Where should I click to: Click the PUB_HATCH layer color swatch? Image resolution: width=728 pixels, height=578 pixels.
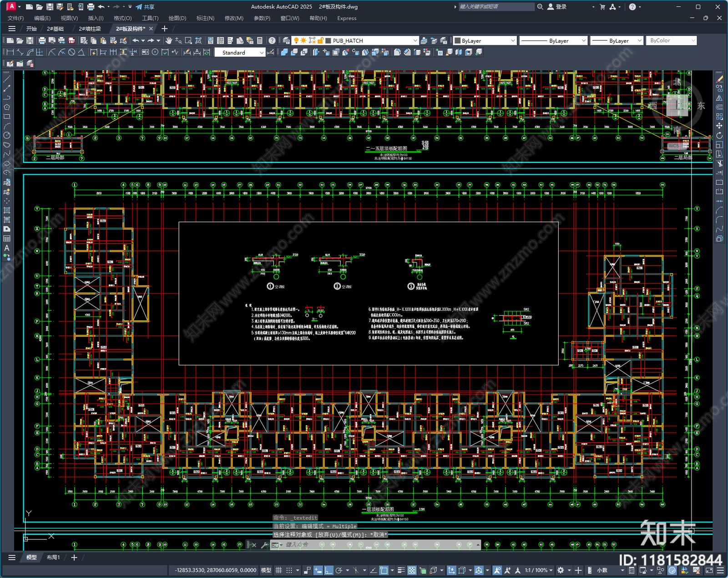pyautogui.click(x=328, y=41)
